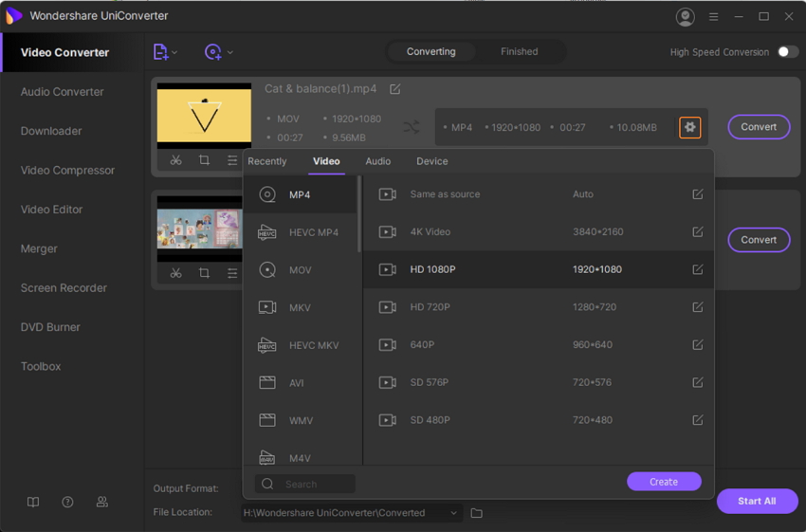Choose HEVC MKV format

coord(301,345)
